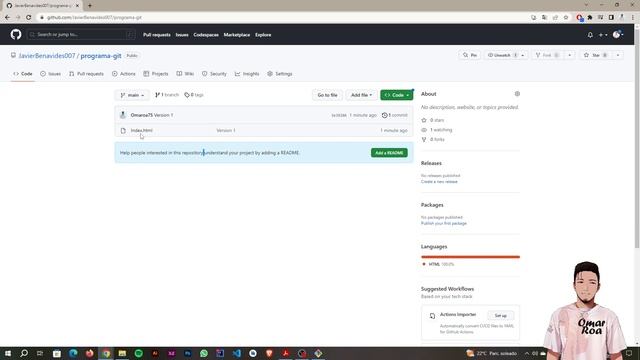Open the Releases heading link
The width and height of the screenshot is (640, 360).
tap(431, 163)
